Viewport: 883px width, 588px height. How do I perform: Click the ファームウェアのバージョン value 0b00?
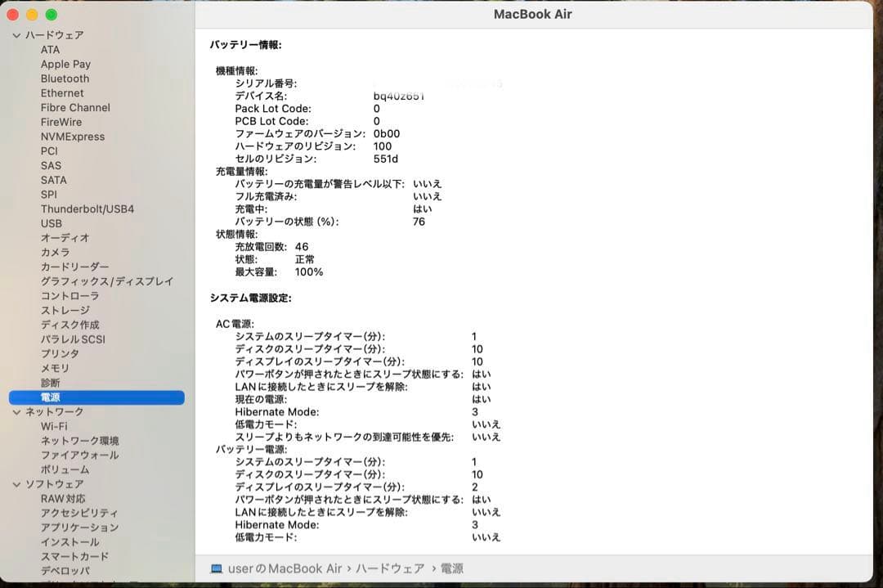[x=387, y=134]
